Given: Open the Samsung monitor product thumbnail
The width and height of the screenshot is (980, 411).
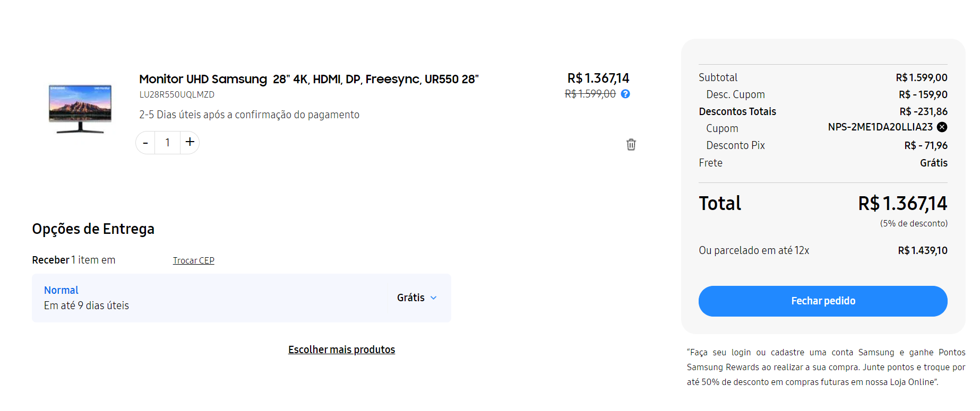Looking at the screenshot, I should click(80, 108).
